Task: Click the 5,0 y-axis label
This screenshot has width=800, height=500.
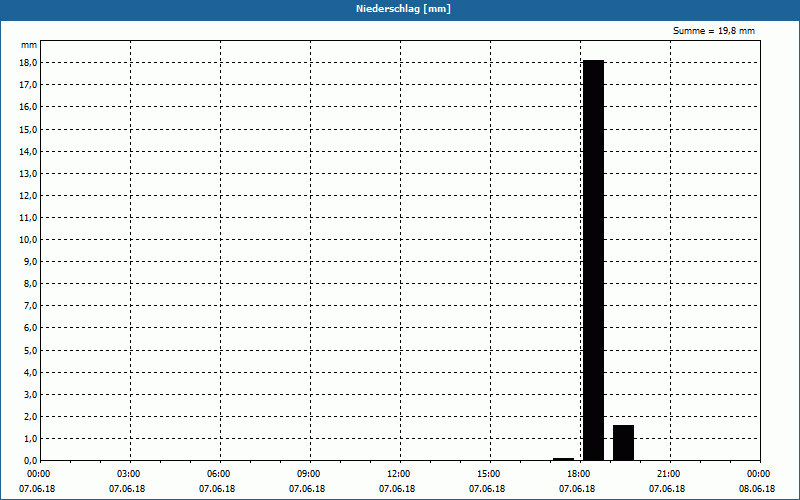Action: 31,350
